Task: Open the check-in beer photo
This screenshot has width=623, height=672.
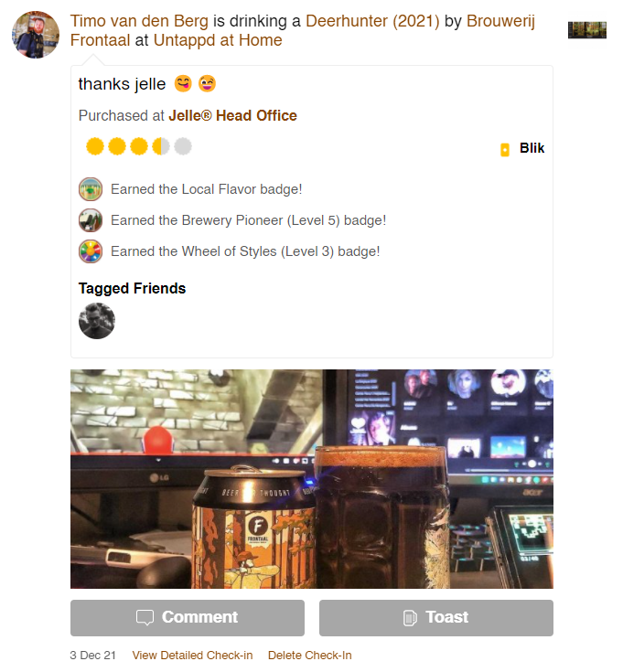Action: [x=312, y=479]
